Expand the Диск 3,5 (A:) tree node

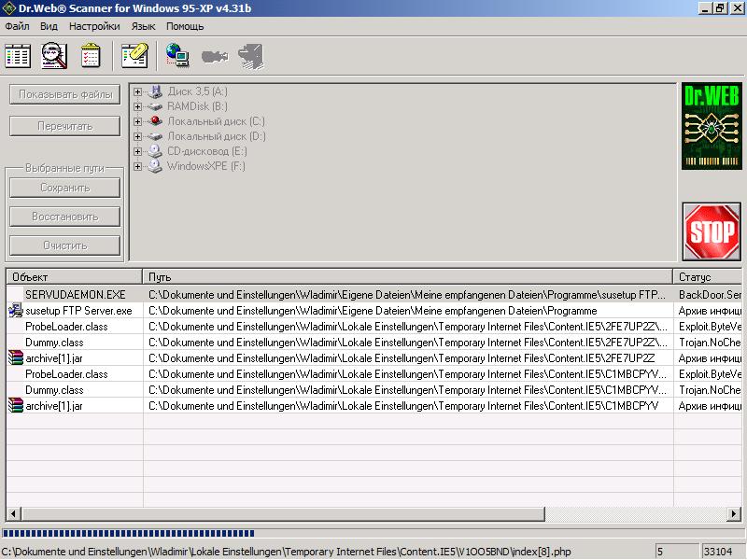137,91
